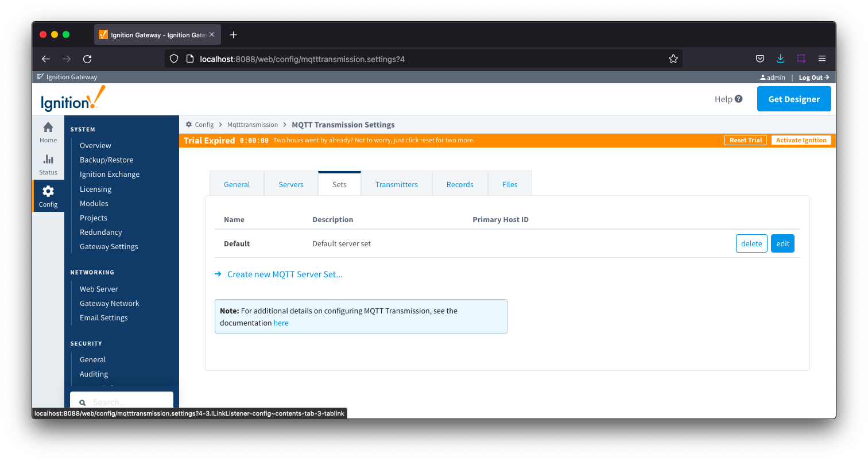Click the Config breadcrumb text
The height and width of the screenshot is (461, 868).
204,125
